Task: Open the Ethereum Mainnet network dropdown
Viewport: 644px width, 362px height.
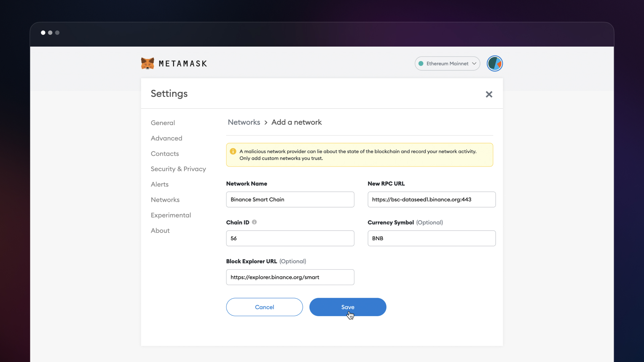Action: point(447,63)
